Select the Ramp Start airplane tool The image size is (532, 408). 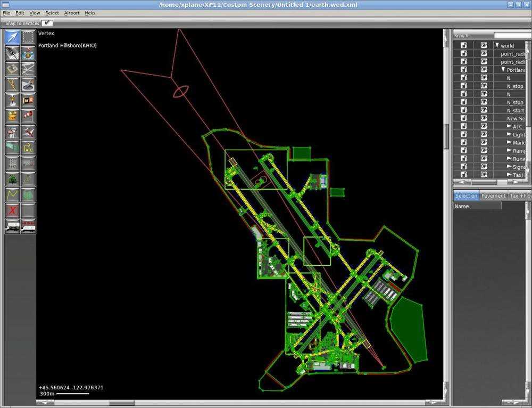[x=28, y=132]
